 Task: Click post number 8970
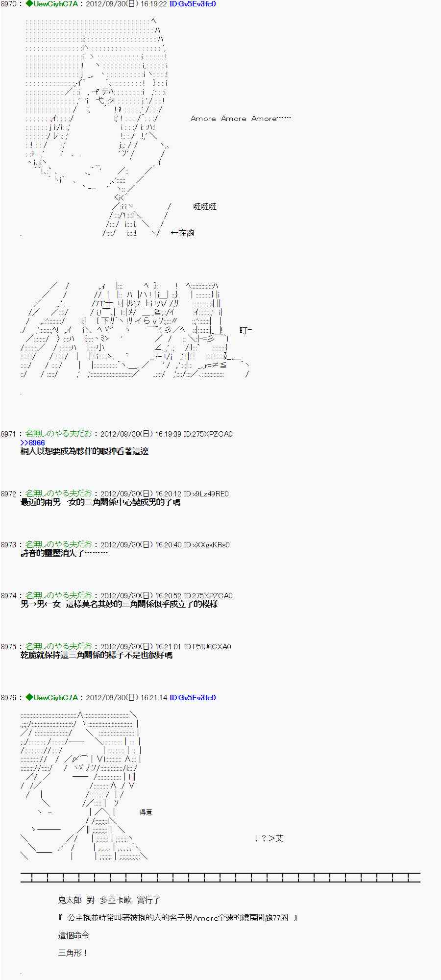9,4
